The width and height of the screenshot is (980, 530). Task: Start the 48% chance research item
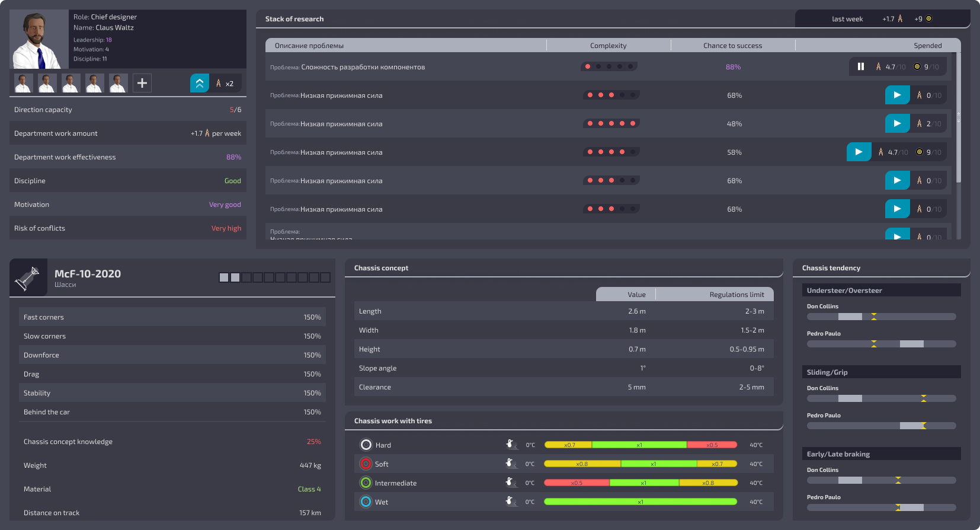897,123
